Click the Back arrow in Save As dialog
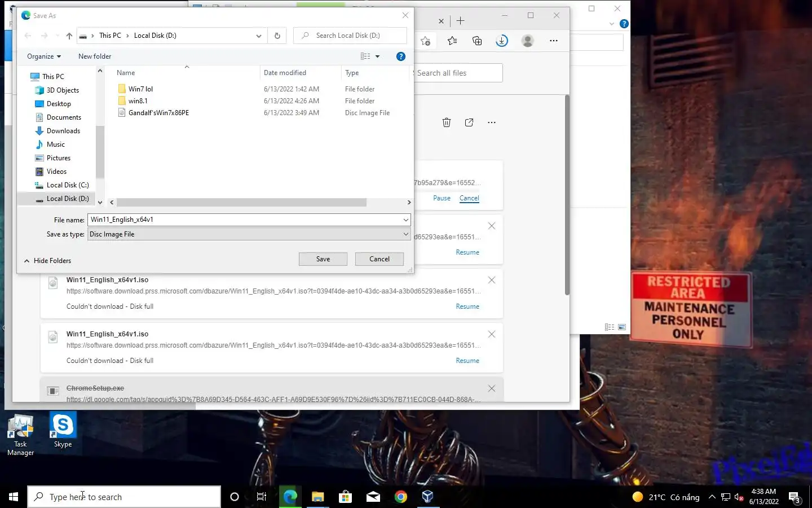 point(28,36)
